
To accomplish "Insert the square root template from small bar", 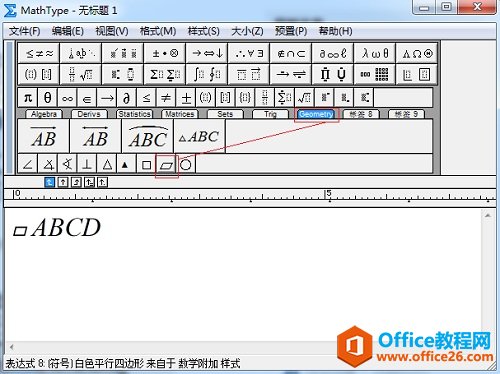I will point(304,98).
